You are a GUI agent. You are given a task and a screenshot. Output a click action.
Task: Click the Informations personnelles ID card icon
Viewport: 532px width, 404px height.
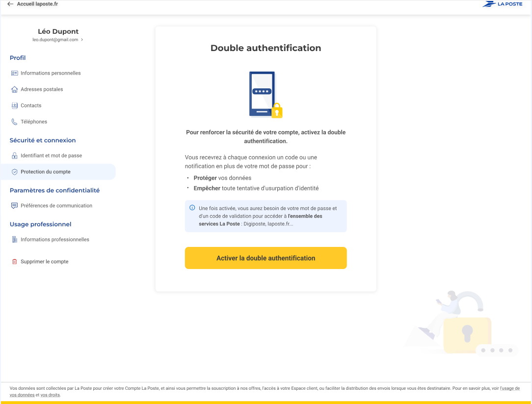14,73
